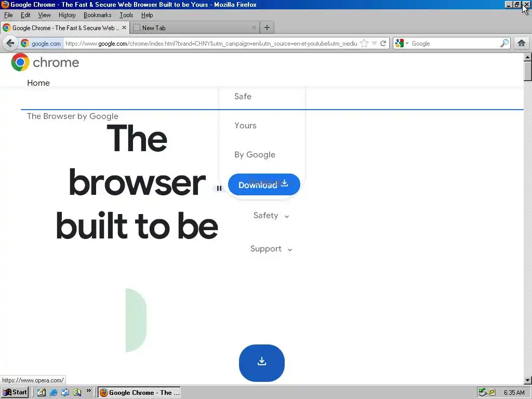Click in the Google search box
This screenshot has width=532, height=399.
(455, 44)
